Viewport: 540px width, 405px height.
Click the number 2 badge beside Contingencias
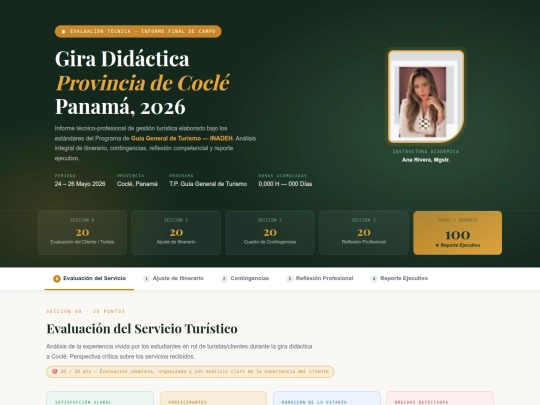(x=224, y=279)
